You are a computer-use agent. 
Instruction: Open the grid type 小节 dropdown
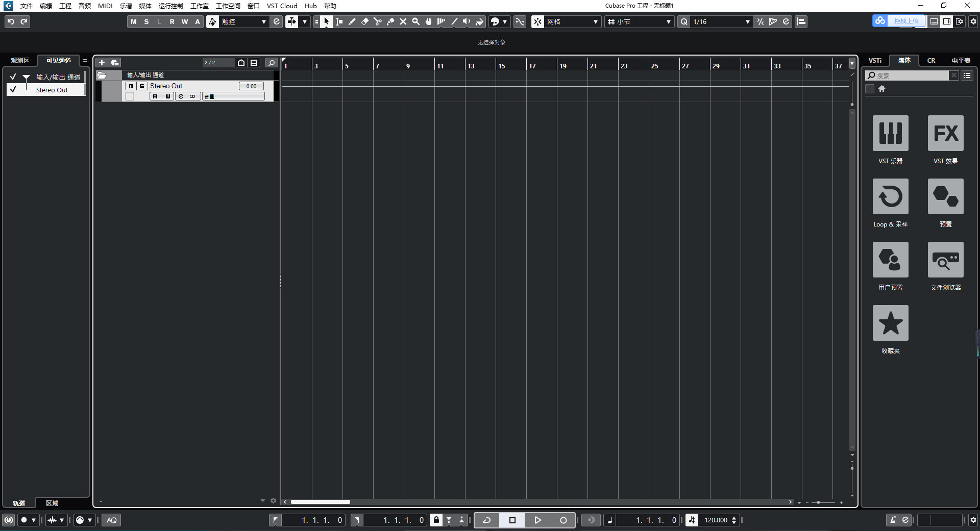click(639, 21)
